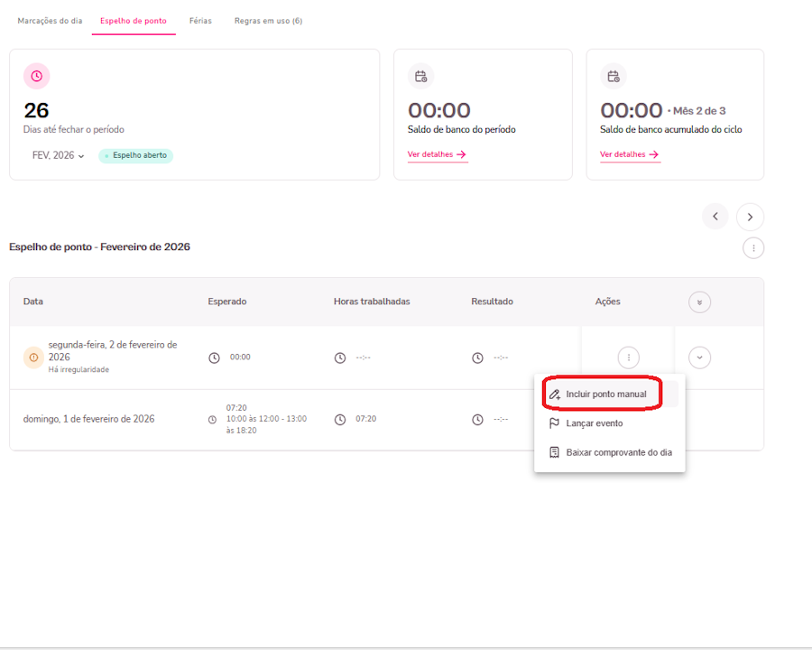Click the pink clock icon in the days card

point(36,77)
